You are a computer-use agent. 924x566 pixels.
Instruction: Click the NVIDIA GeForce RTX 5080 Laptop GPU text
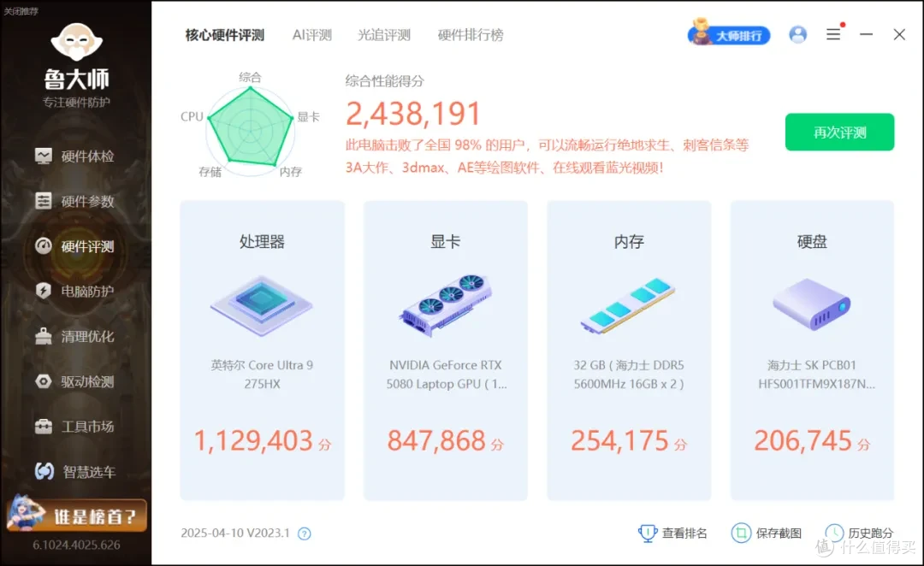click(x=446, y=374)
